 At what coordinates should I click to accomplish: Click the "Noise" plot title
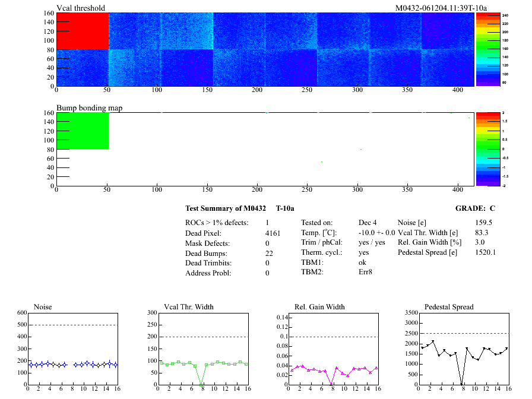click(43, 307)
